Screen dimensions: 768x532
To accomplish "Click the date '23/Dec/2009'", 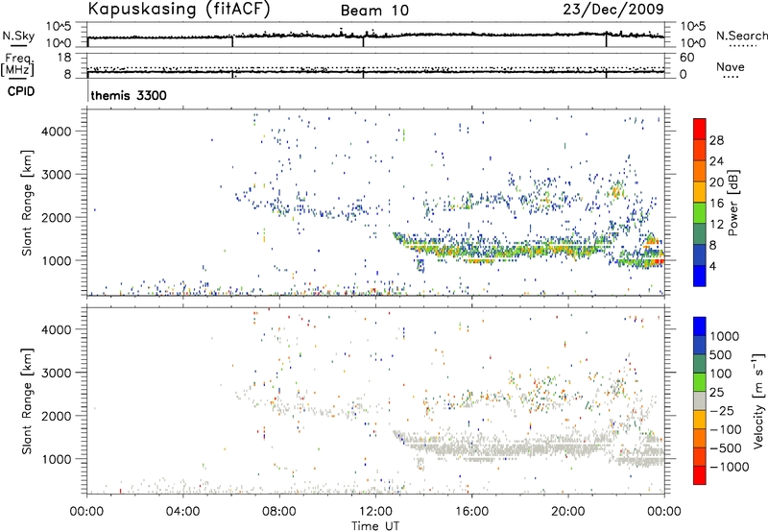I will tap(613, 9).
